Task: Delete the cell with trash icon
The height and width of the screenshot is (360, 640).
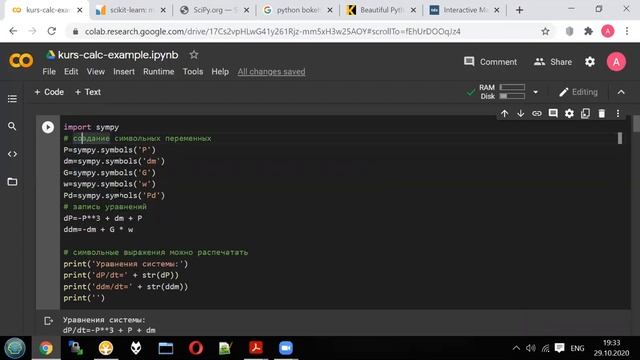Action: pyautogui.click(x=602, y=113)
